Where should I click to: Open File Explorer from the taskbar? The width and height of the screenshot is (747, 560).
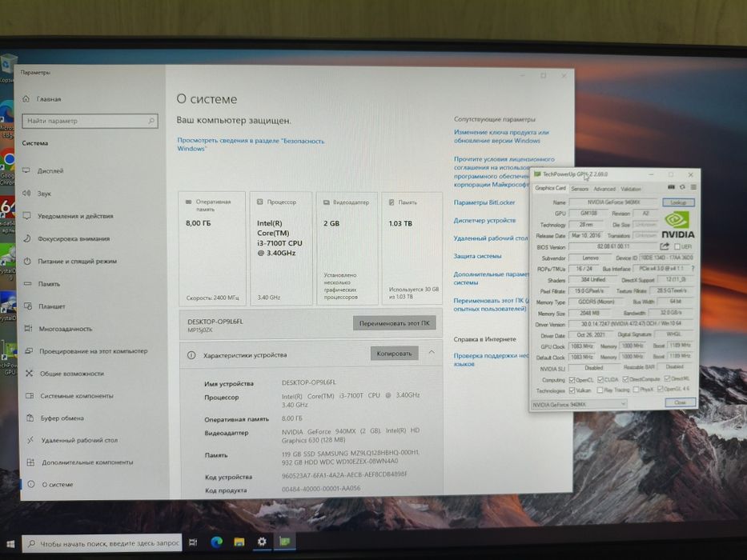239,542
